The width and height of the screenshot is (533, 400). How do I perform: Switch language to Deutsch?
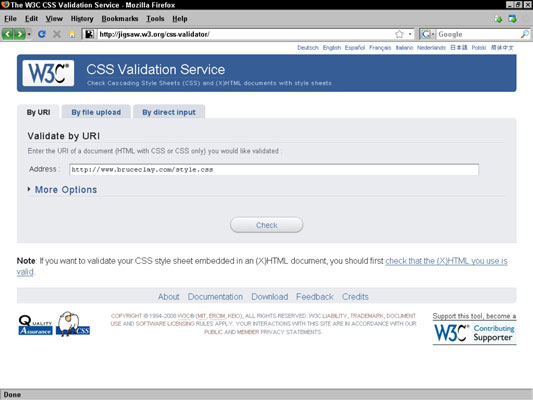(308, 48)
